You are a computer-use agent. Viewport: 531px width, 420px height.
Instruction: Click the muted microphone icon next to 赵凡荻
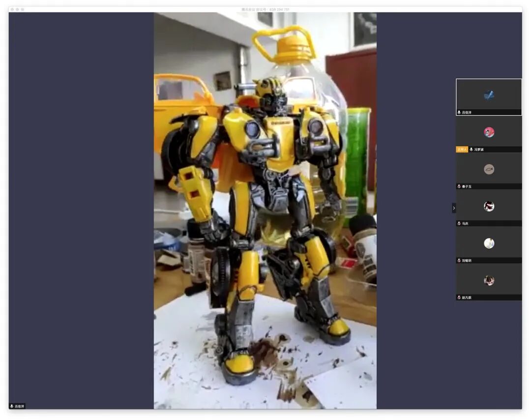[459, 298]
